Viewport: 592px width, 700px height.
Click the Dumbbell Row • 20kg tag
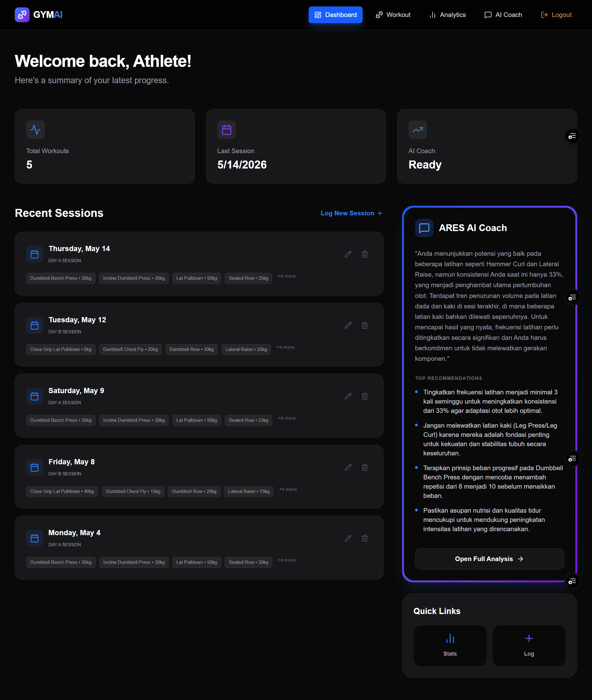tap(194, 491)
